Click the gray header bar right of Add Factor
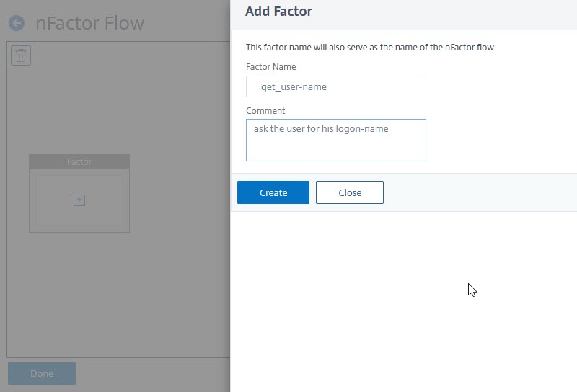This screenshot has width=577, height=392. pos(441,14)
